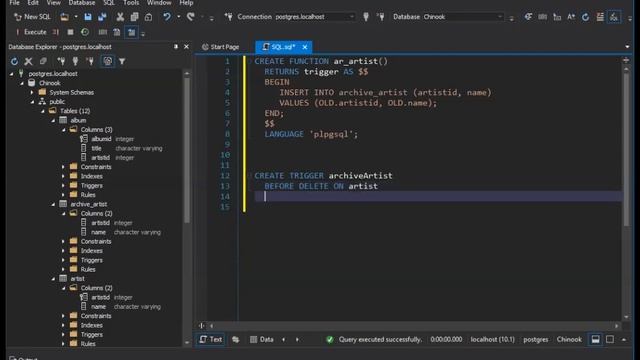Click the Stop execution square icon
Image resolution: width=640 pixels, height=360 pixels.
pos(70,32)
